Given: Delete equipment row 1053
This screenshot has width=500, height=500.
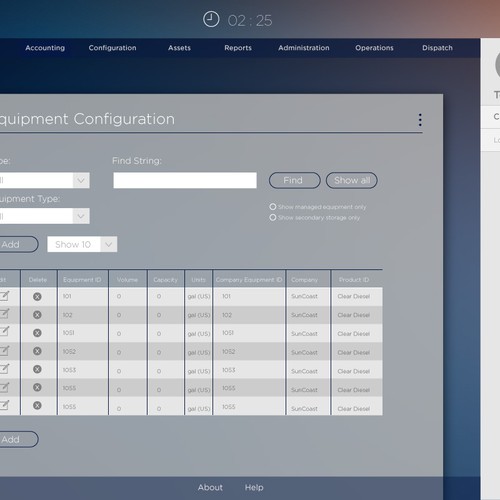Looking at the screenshot, I should [x=37, y=369].
